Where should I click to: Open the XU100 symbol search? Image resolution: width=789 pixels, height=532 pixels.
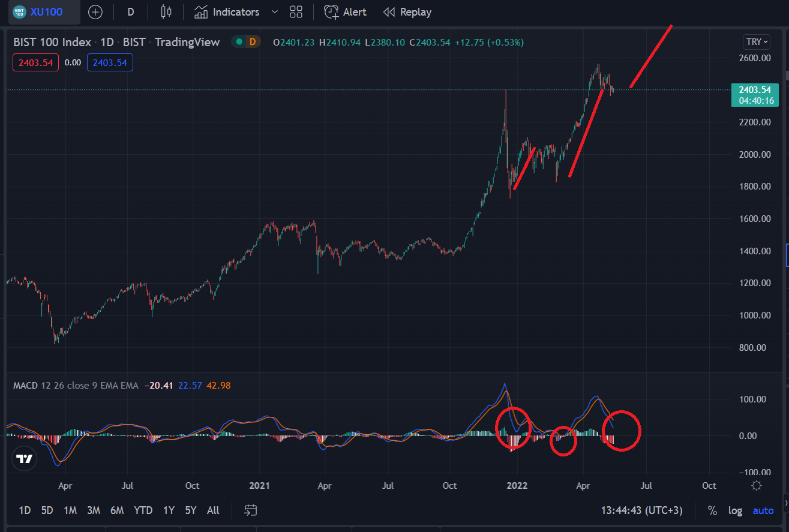click(x=44, y=12)
